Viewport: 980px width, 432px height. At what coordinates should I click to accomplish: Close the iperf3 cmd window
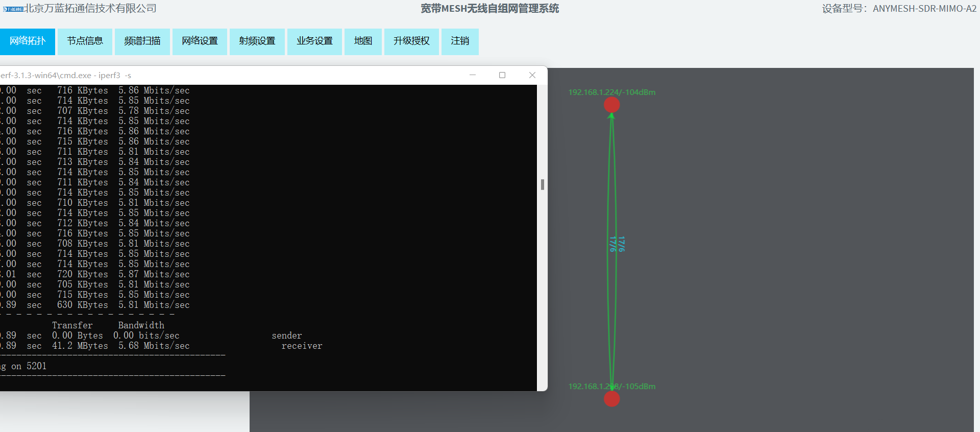(x=532, y=75)
